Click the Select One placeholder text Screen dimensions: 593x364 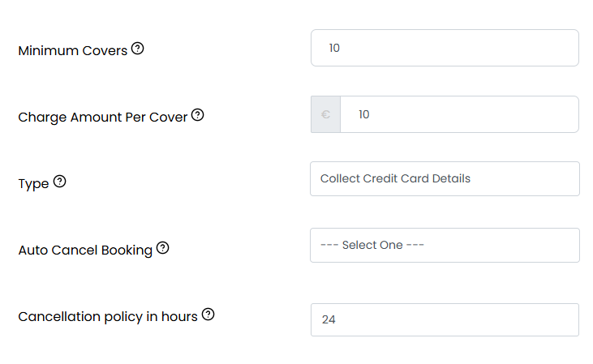point(372,245)
